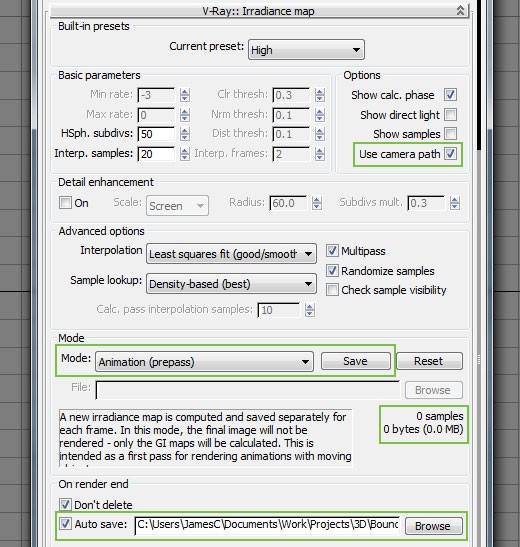The width and height of the screenshot is (520, 547).
Task: Click the Max rate spinner arrows
Action: click(185, 115)
